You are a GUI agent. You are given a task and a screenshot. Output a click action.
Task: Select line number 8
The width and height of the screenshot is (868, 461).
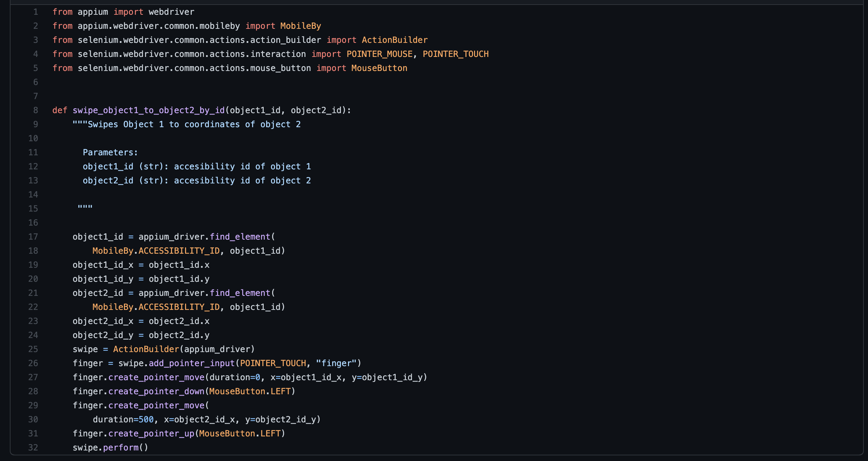pyautogui.click(x=35, y=110)
